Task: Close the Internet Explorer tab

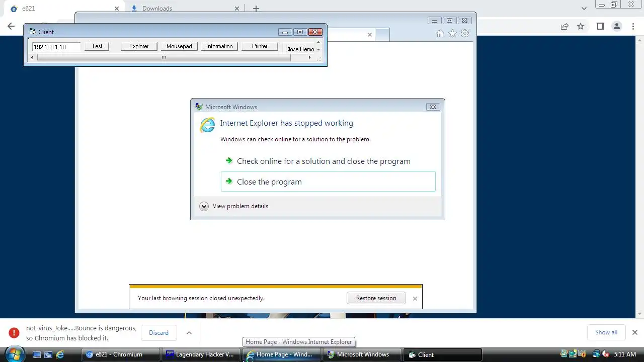Action: tap(370, 35)
